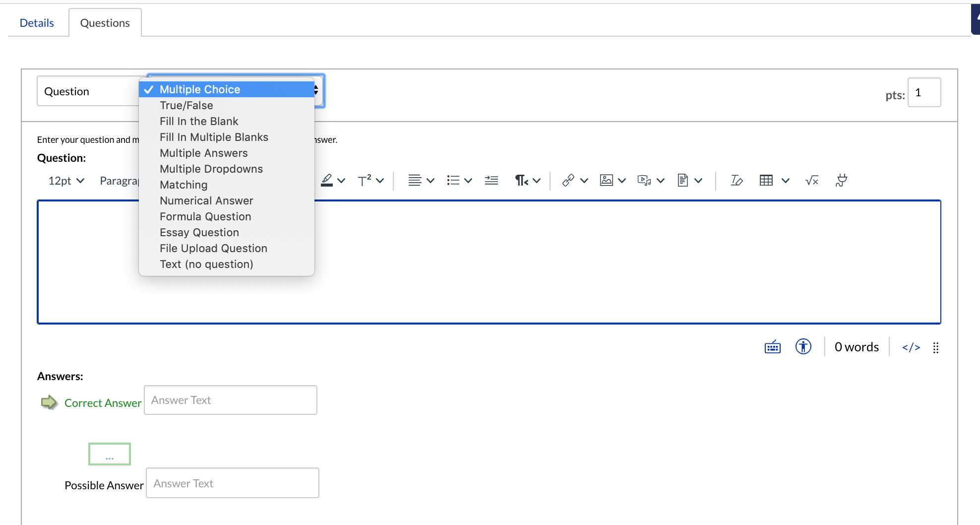The image size is (980, 525).
Task: Expand the link options arrow
Action: pyautogui.click(x=584, y=181)
